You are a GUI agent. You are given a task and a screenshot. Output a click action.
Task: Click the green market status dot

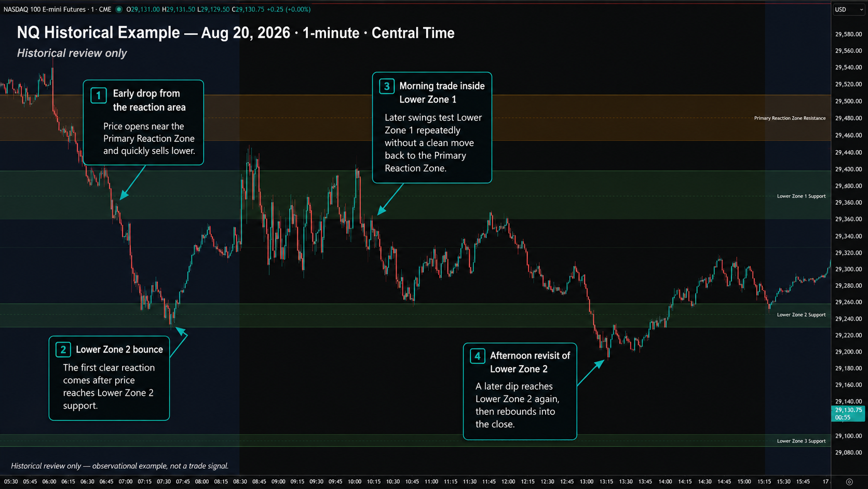(119, 9)
